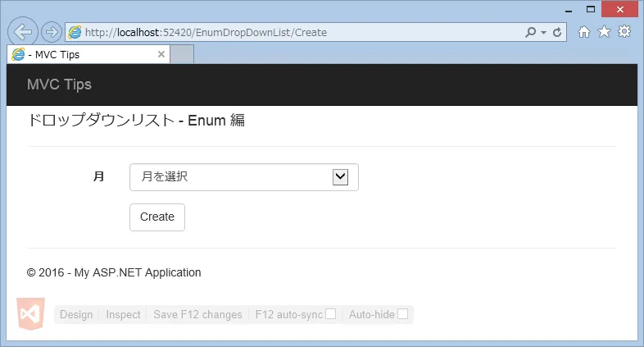The image size is (644, 347).
Task: Click the Visual Studio Browser Link logo
Action: (x=31, y=314)
